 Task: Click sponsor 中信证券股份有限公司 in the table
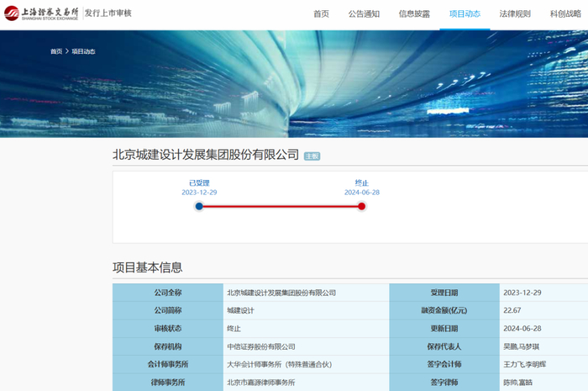[x=261, y=346]
